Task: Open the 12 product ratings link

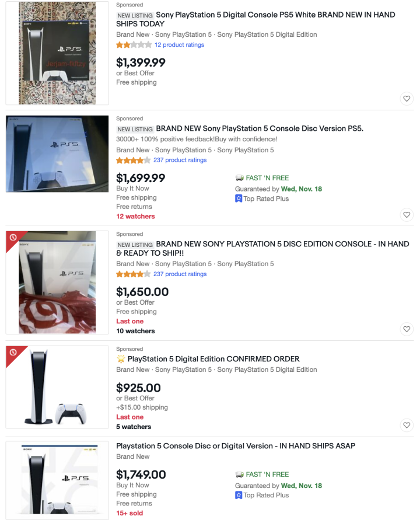Action: [x=179, y=45]
